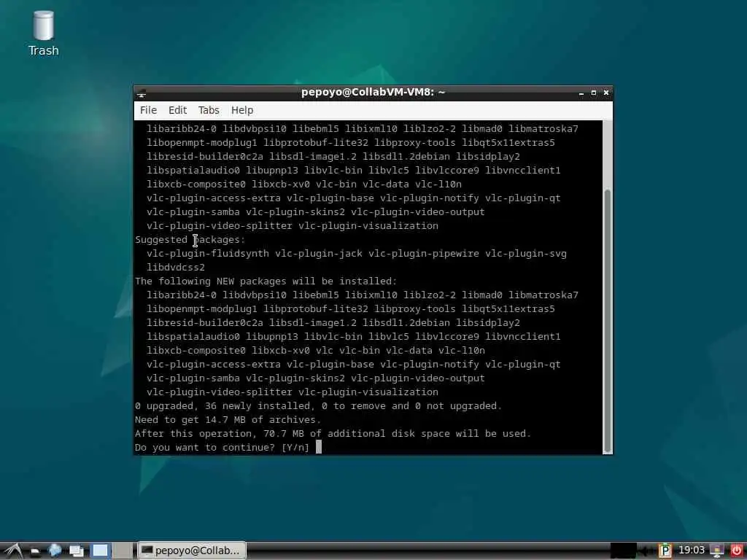This screenshot has height=560, width=747.
Task: Click the red power logout icon
Action: tap(737, 551)
